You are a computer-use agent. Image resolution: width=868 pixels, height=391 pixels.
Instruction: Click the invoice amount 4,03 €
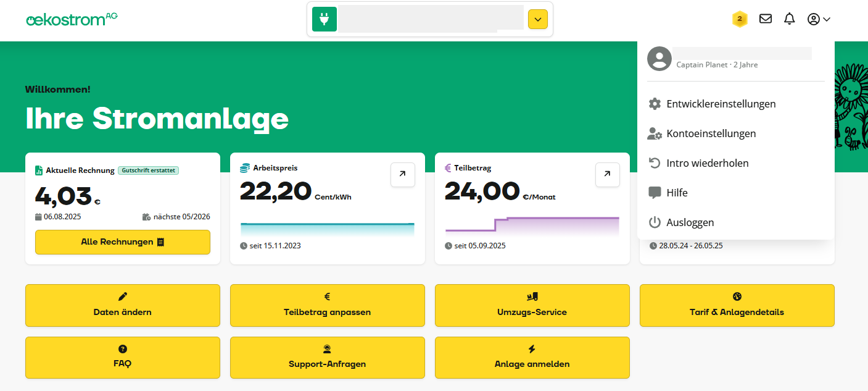[x=68, y=195]
